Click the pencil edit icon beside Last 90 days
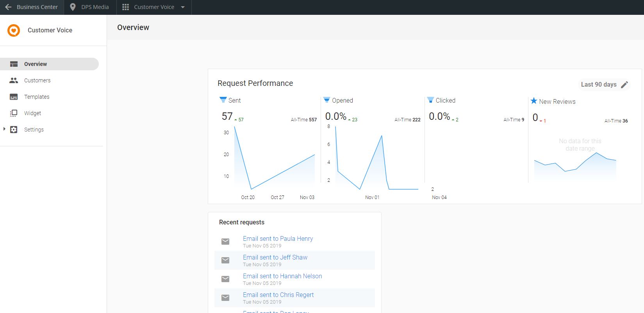Screen dimensions: 644x313 click(624, 85)
